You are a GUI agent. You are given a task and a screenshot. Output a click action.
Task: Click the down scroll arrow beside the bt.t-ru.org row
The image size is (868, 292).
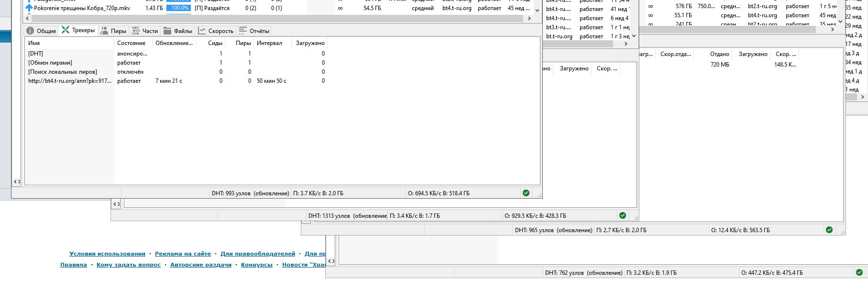click(x=634, y=36)
